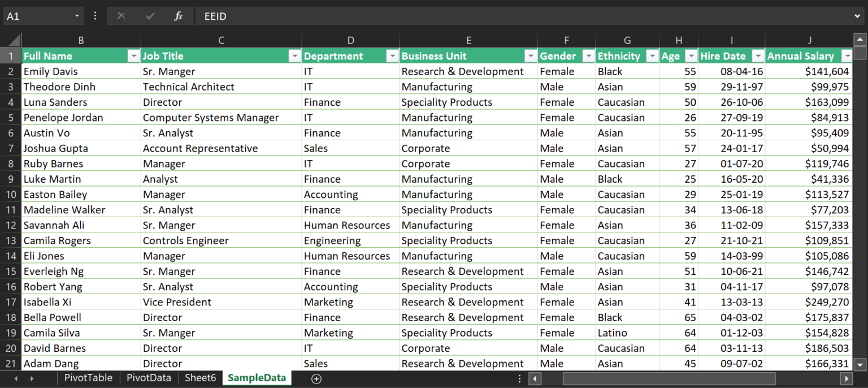The width and height of the screenshot is (868, 388).
Task: Open the Full Name filter dropdown
Action: pyautogui.click(x=134, y=56)
